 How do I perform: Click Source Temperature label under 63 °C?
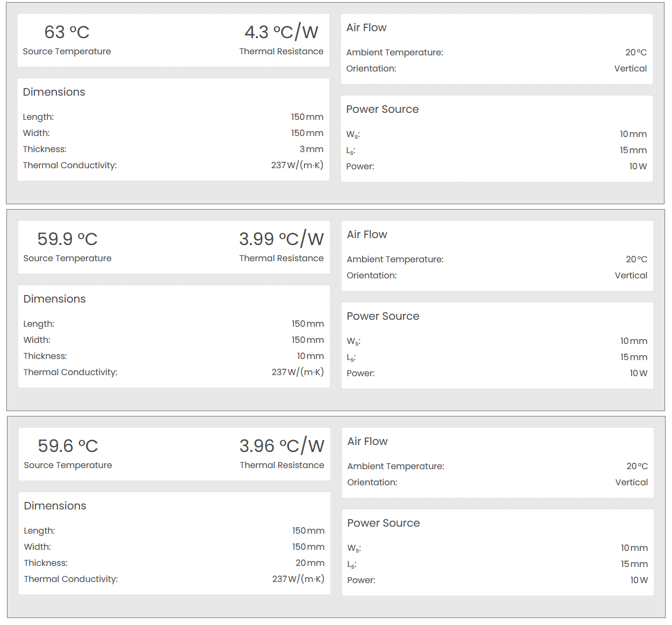tap(67, 52)
